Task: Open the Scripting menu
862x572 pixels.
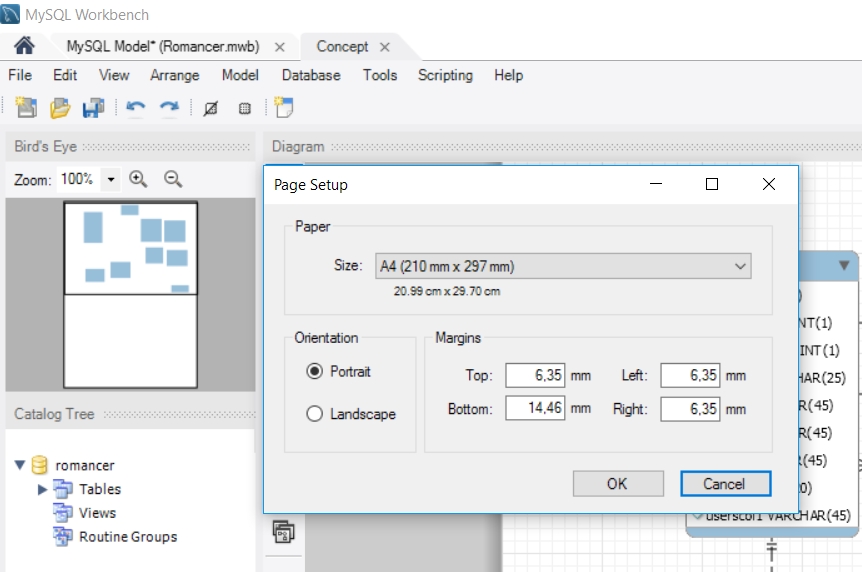Action: tap(445, 75)
